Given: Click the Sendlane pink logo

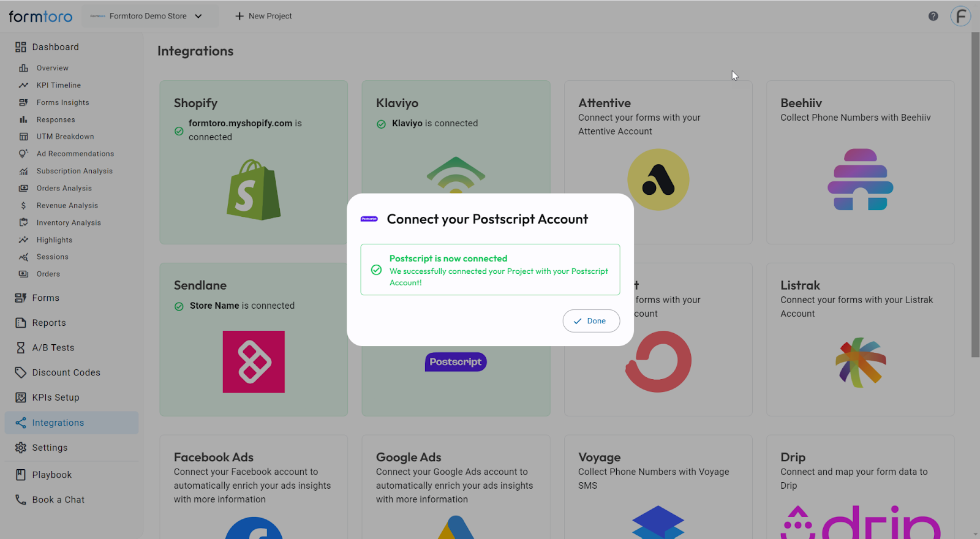Looking at the screenshot, I should point(254,361).
